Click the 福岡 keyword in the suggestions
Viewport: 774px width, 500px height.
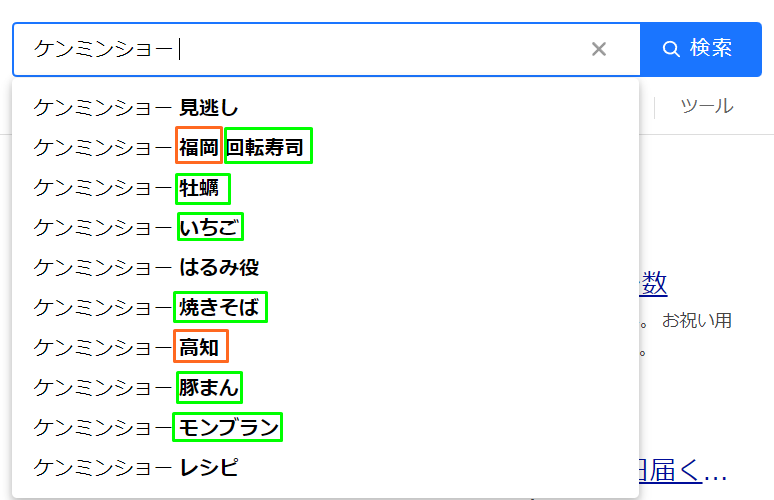[198, 148]
